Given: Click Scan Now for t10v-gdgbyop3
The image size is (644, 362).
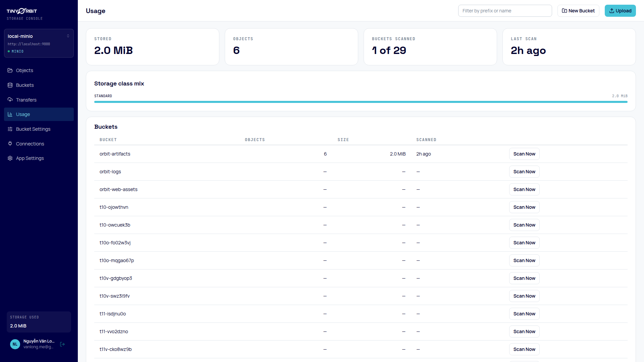Looking at the screenshot, I should coord(524,278).
